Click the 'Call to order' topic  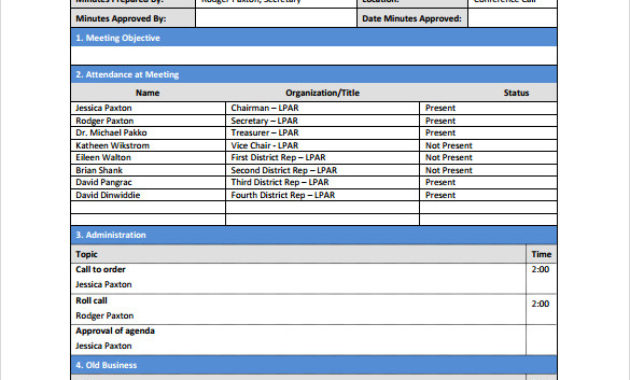pos(100,270)
